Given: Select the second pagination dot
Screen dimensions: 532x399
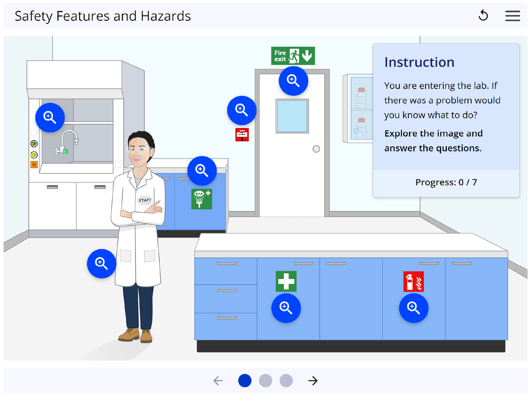Looking at the screenshot, I should pyautogui.click(x=265, y=381).
